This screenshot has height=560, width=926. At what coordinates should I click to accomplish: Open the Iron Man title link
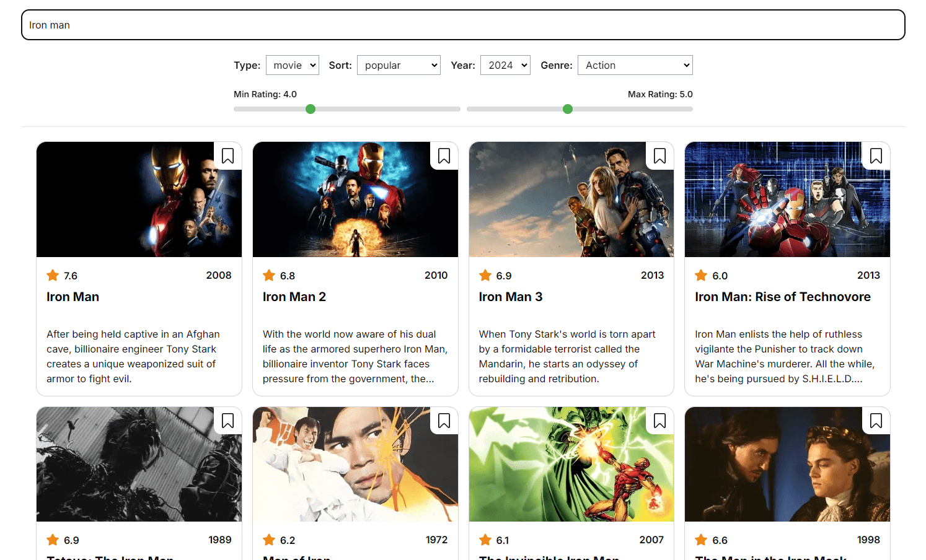[x=73, y=297]
